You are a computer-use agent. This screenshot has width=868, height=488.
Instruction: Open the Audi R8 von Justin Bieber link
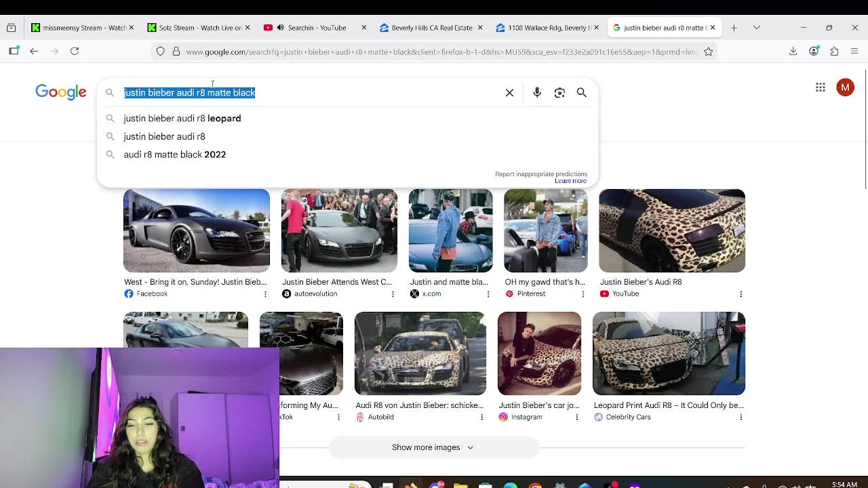pos(420,405)
